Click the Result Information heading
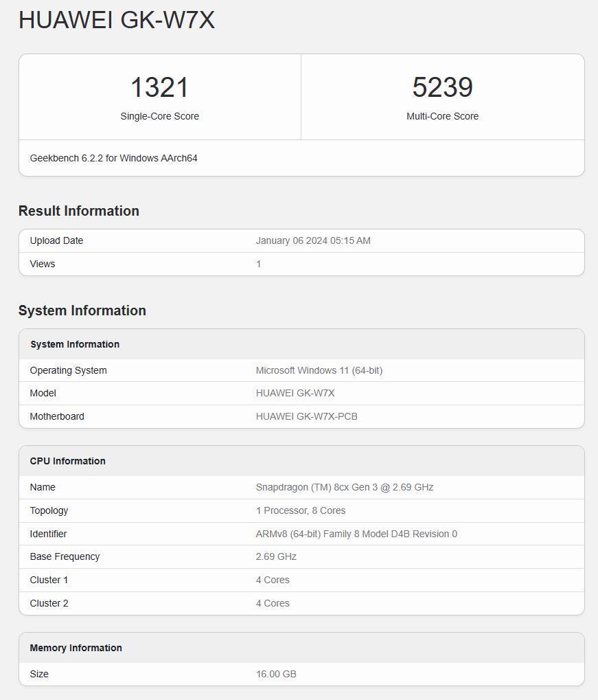The width and height of the screenshot is (598, 700). pos(78,211)
